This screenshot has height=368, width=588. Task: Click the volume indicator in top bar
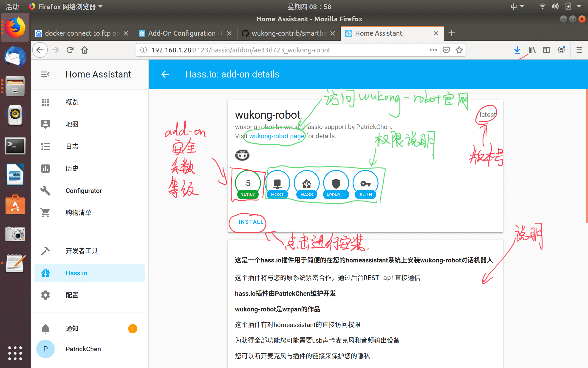(x=555, y=6)
